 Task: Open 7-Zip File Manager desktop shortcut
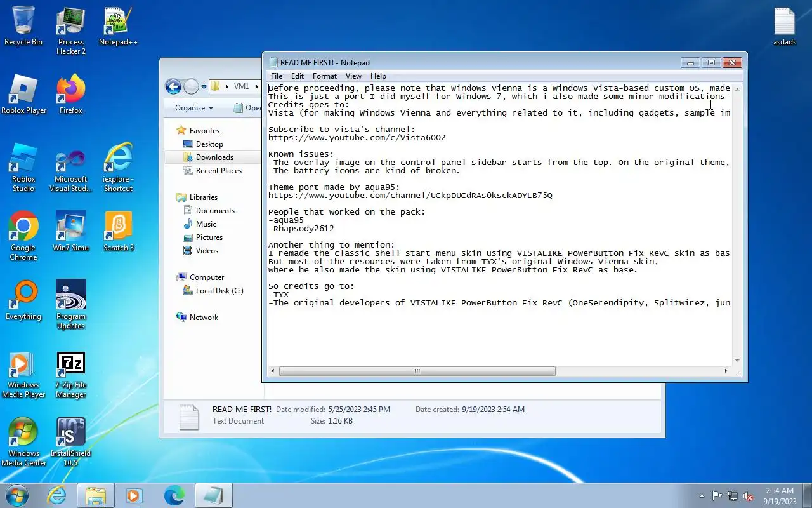click(71, 374)
